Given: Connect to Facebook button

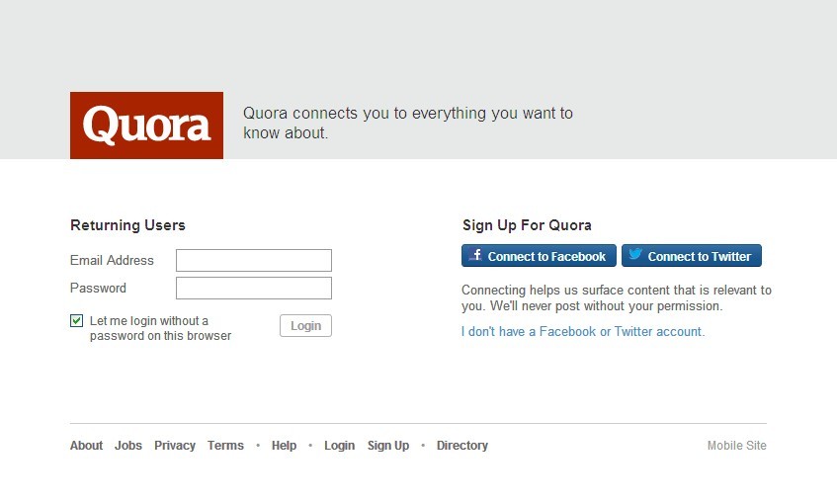Looking at the screenshot, I should tap(539, 256).
